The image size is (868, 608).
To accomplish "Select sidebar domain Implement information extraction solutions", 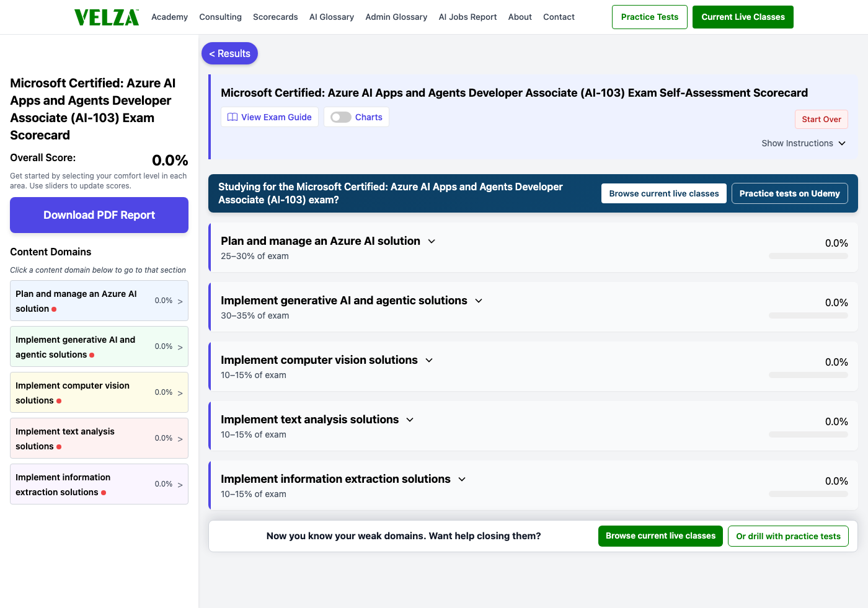I will click(99, 484).
